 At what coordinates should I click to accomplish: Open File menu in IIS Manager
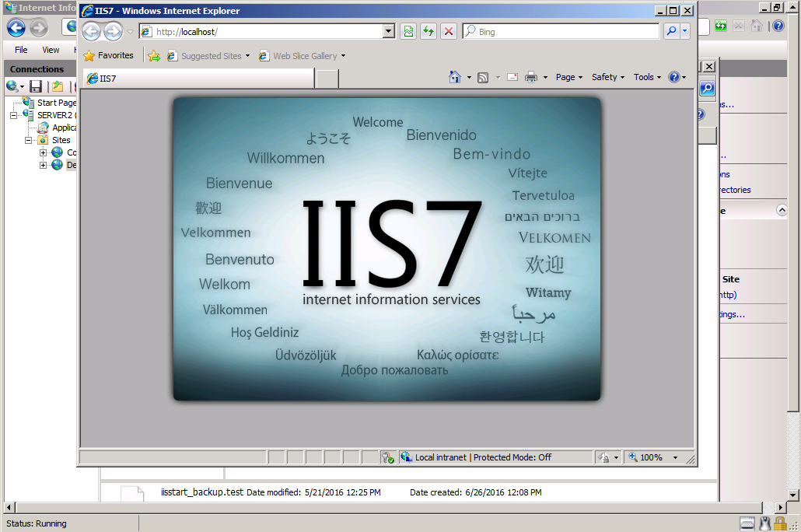(21, 50)
